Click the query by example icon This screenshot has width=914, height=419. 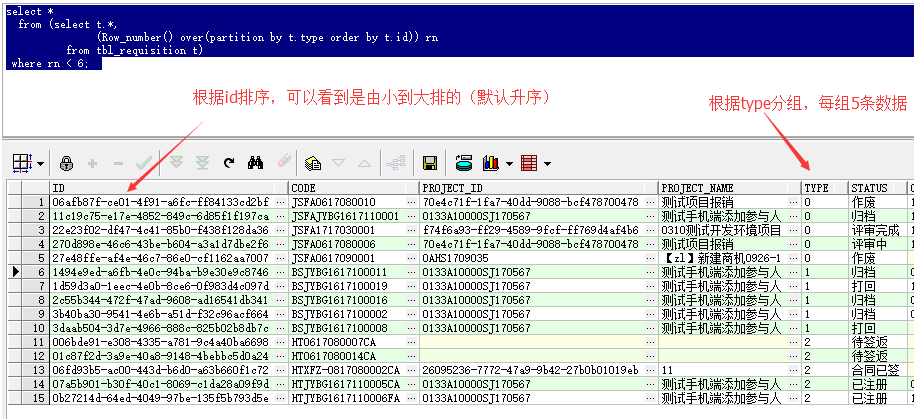pos(312,163)
